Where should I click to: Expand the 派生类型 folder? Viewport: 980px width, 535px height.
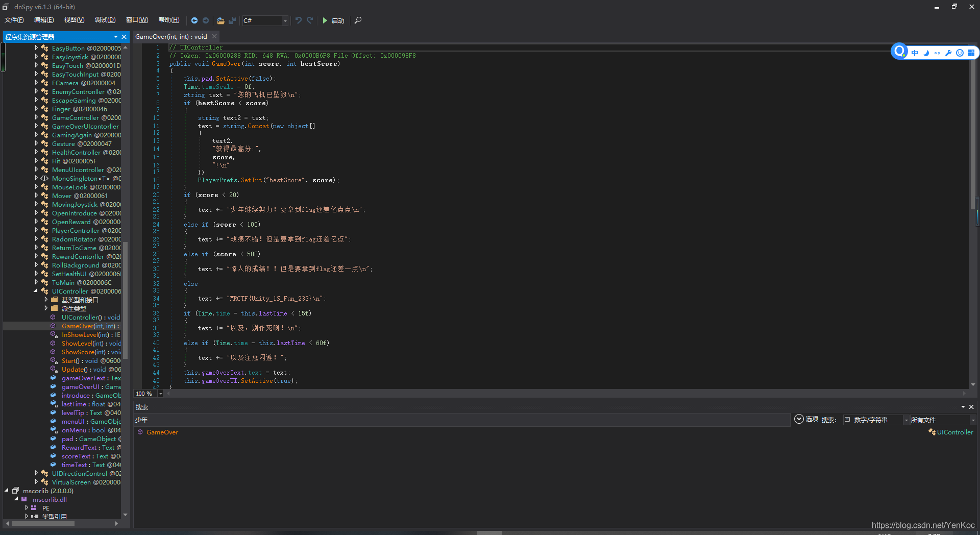46,308
